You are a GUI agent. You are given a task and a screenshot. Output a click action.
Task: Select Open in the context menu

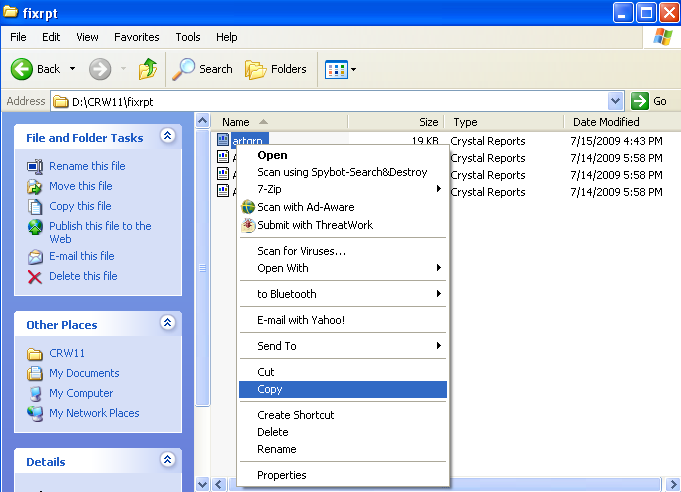(343, 155)
